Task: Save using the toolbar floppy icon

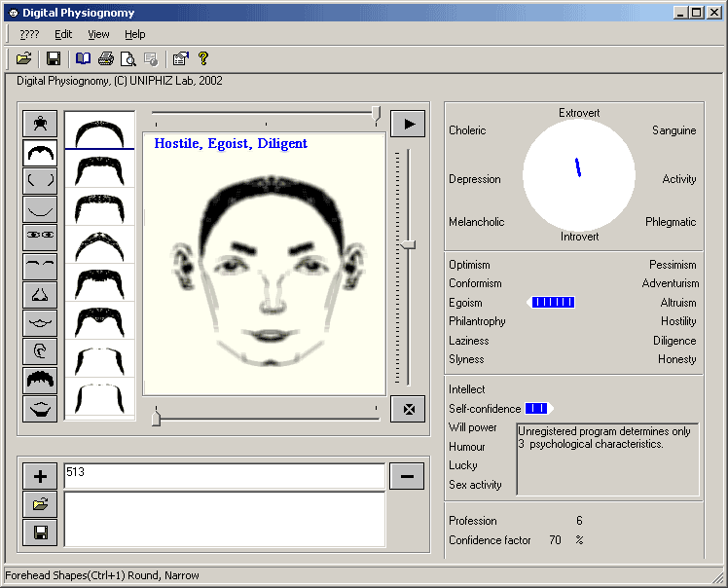Action: point(54,58)
